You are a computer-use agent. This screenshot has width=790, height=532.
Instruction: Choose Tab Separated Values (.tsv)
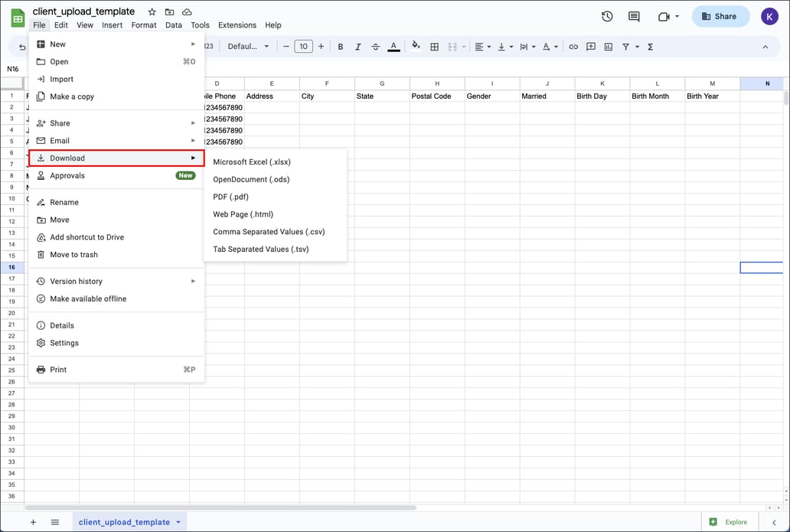[x=275, y=250]
